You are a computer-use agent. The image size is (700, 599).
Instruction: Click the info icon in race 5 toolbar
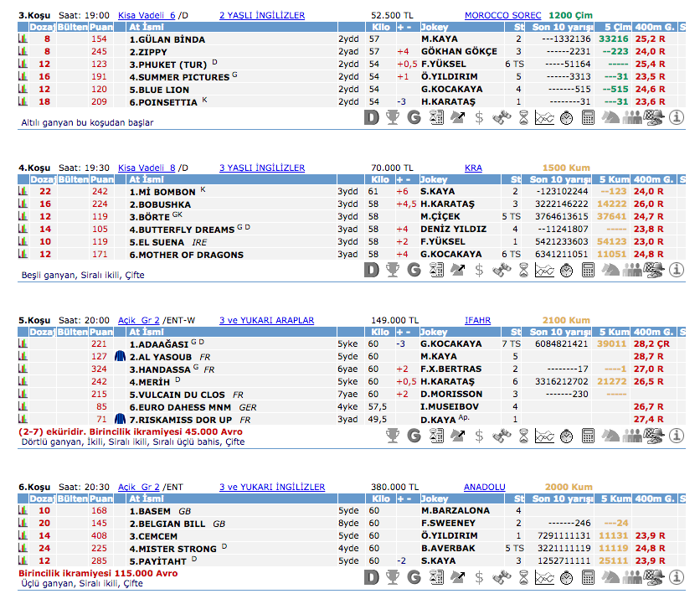(677, 436)
